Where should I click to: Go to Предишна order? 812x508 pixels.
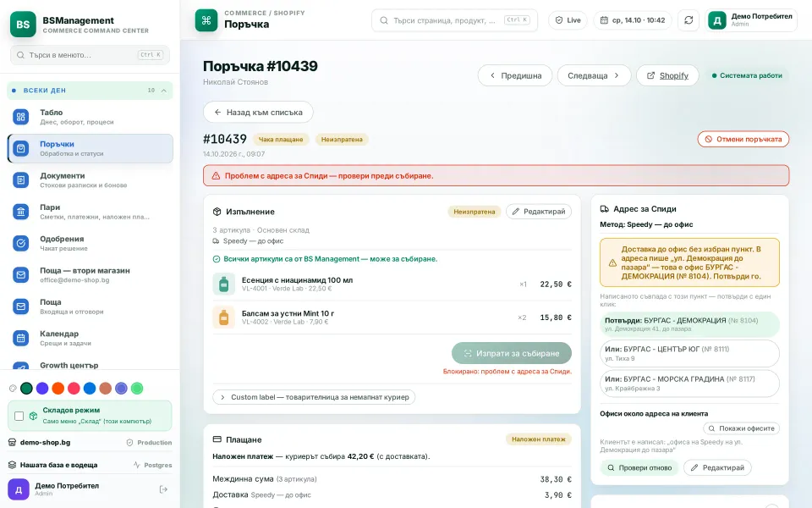click(515, 75)
